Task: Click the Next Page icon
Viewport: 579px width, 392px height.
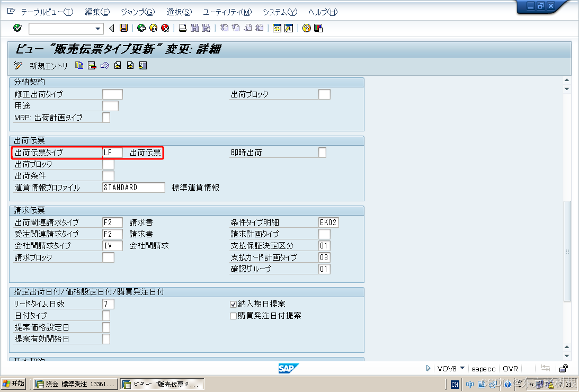Action: [x=248, y=28]
